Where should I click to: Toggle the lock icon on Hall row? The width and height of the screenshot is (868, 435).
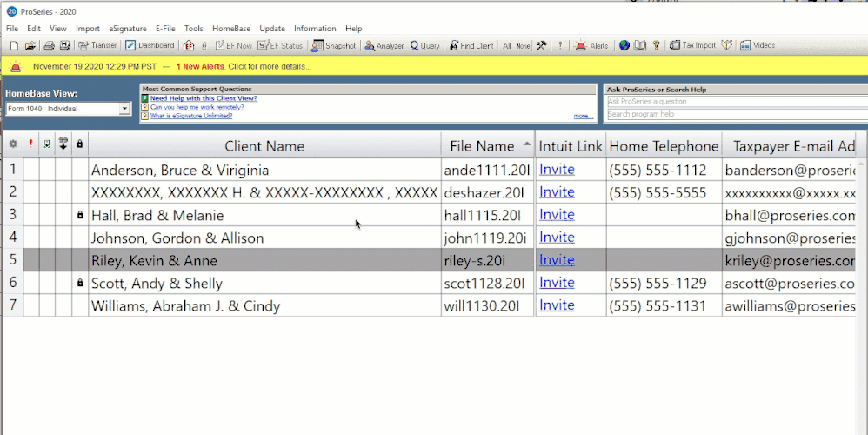click(x=80, y=215)
